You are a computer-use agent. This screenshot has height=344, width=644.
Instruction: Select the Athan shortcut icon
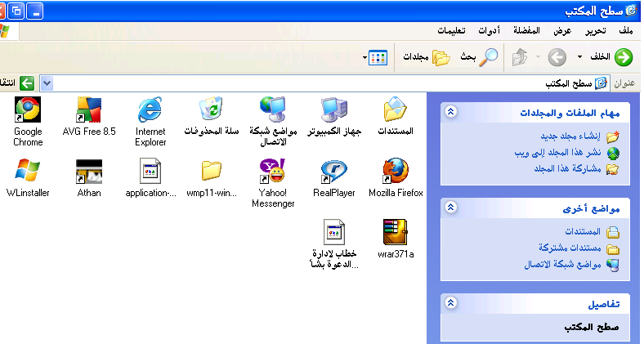pos(89,171)
